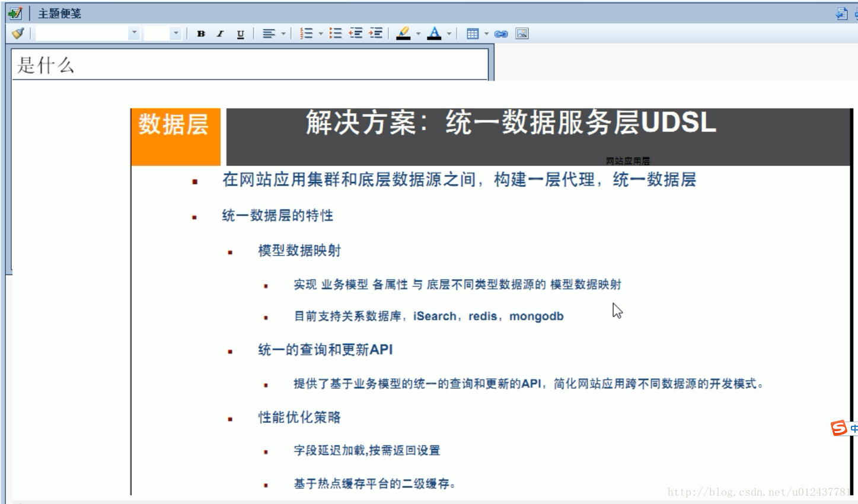Toggle underline formatting
Screen dimensions: 858x504
pyautogui.click(x=240, y=34)
